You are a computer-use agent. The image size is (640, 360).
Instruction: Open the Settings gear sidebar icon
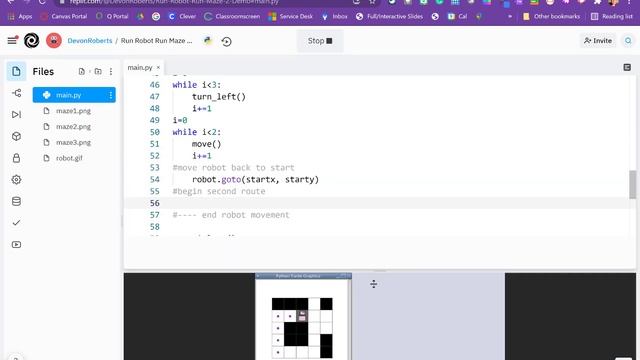pyautogui.click(x=16, y=180)
